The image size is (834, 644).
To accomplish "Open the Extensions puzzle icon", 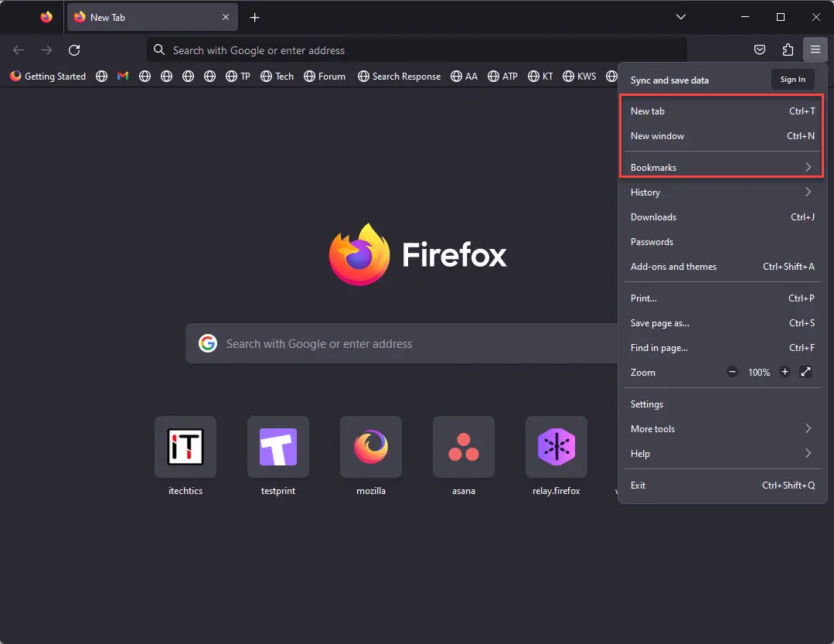I will [x=788, y=50].
